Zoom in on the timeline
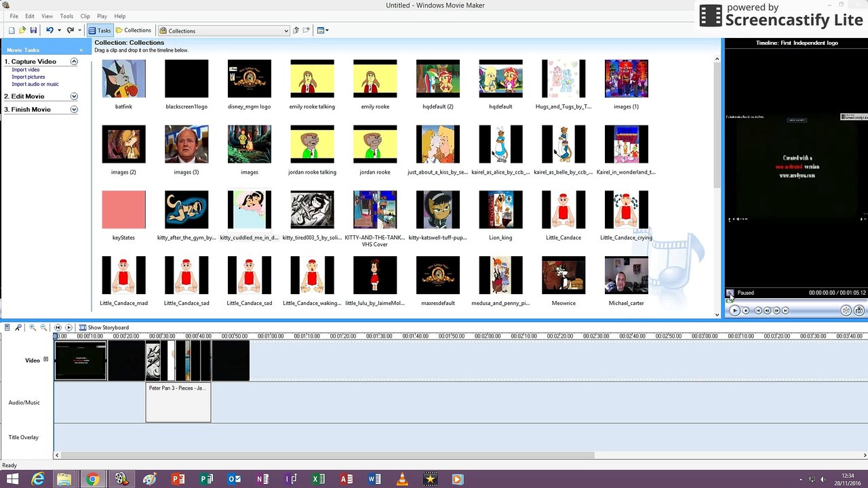The image size is (868, 488). (x=32, y=327)
